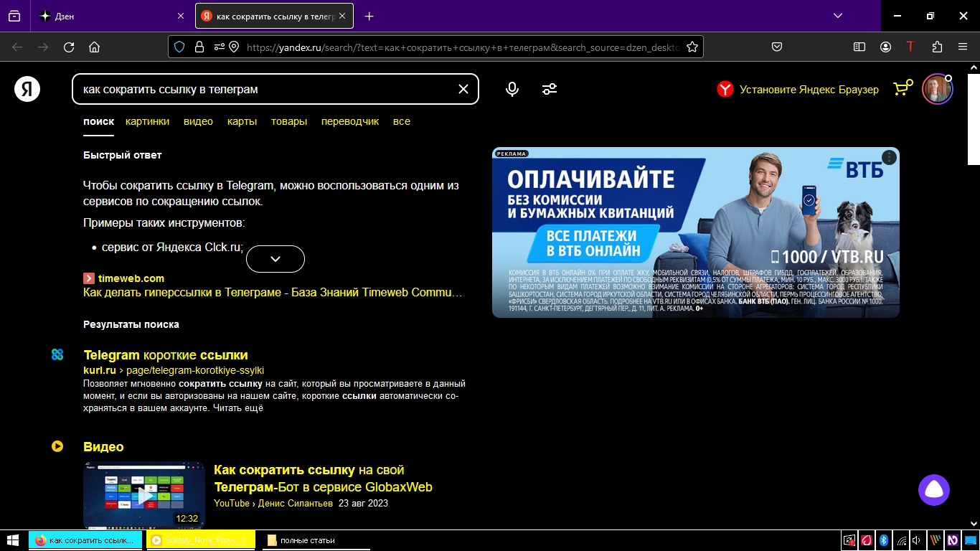Switch to карты results
The height and width of the screenshot is (551, 980).
click(x=242, y=121)
